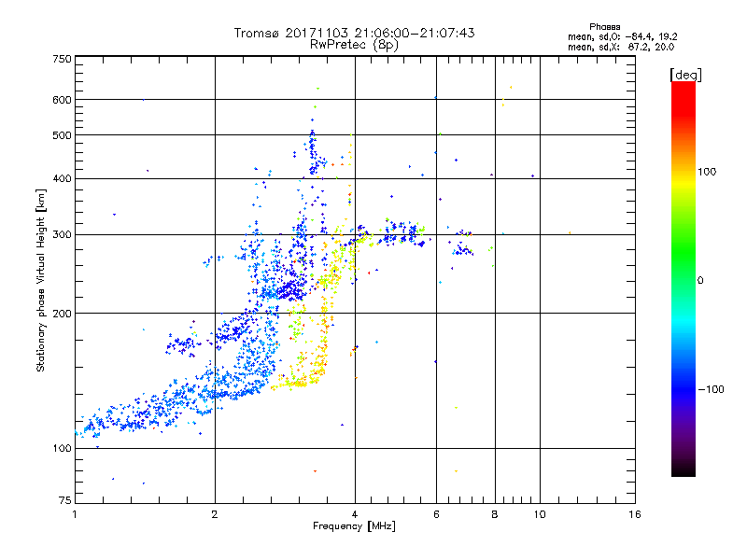
Task: Click the x-axis '16' tick label
Action: (x=635, y=514)
